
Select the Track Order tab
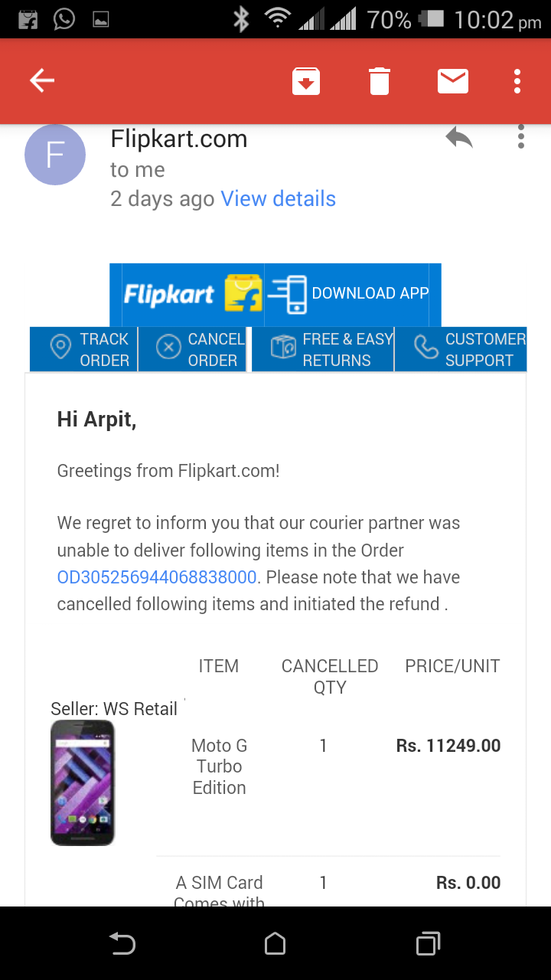click(84, 349)
